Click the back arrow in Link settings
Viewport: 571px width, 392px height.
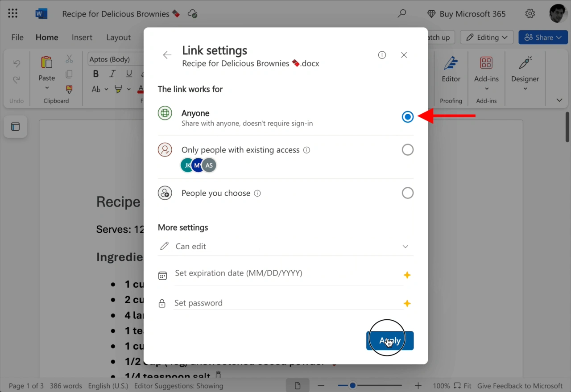[167, 55]
